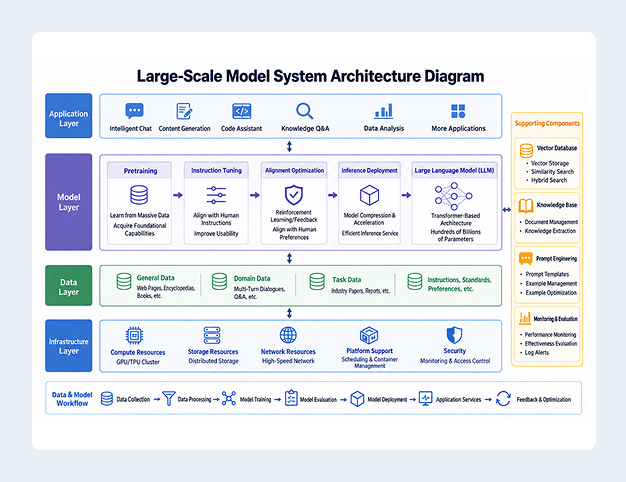Select the Infrastructure Layer blue block
The width and height of the screenshot is (626, 482).
tap(69, 346)
